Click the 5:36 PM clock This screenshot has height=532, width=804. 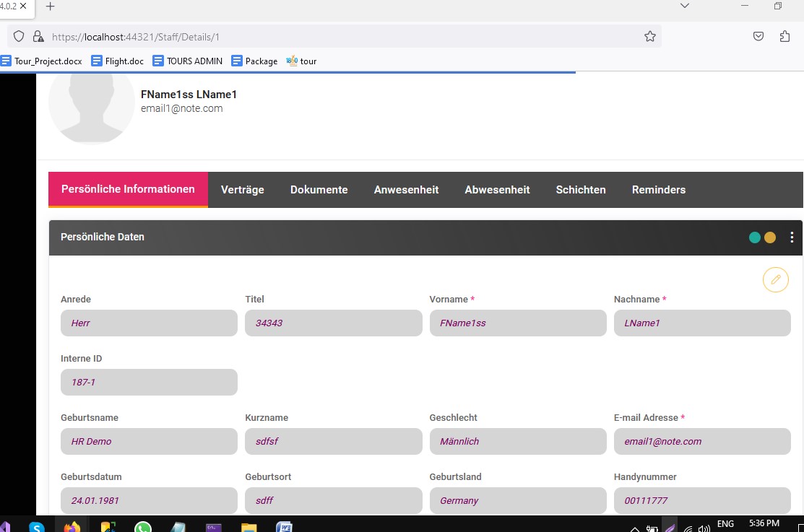click(x=764, y=523)
